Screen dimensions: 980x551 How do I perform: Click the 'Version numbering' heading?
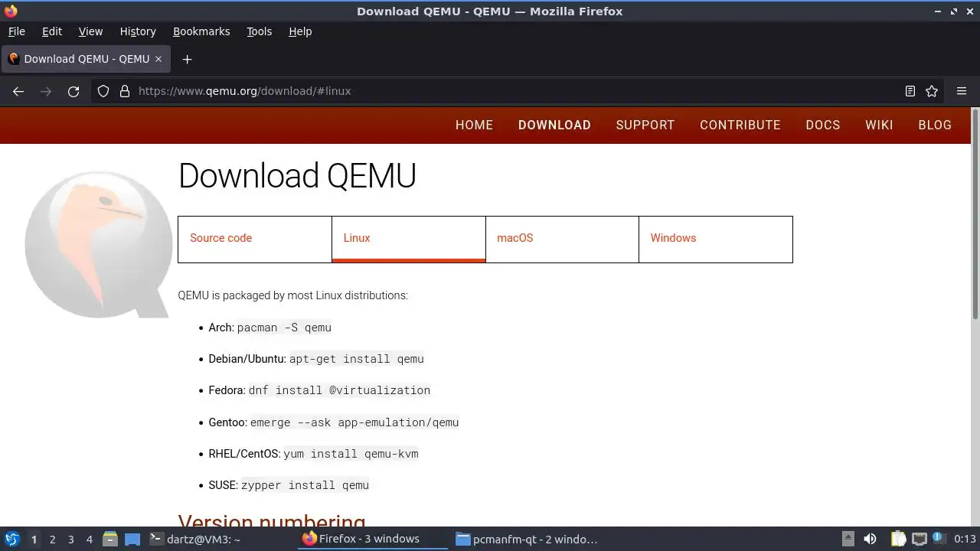pos(272,520)
